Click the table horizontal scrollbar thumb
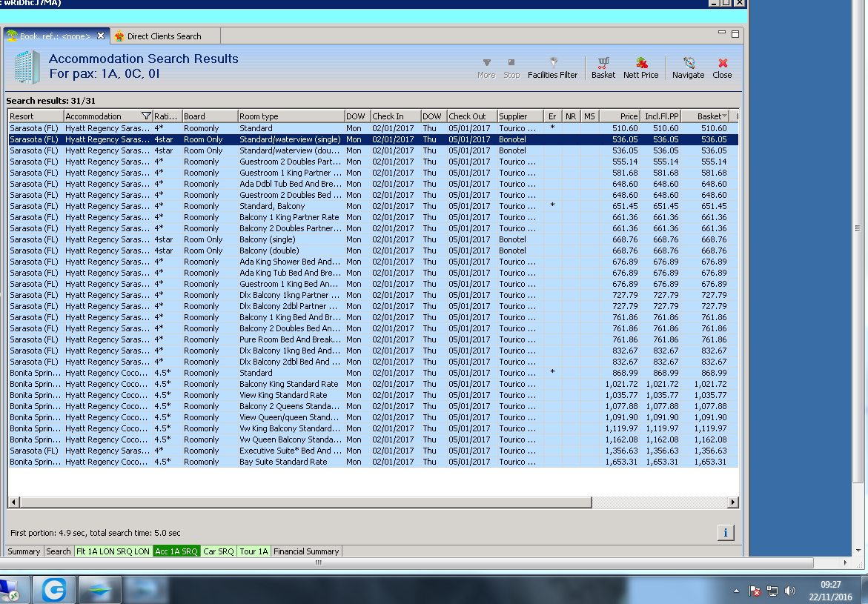 coord(305,502)
